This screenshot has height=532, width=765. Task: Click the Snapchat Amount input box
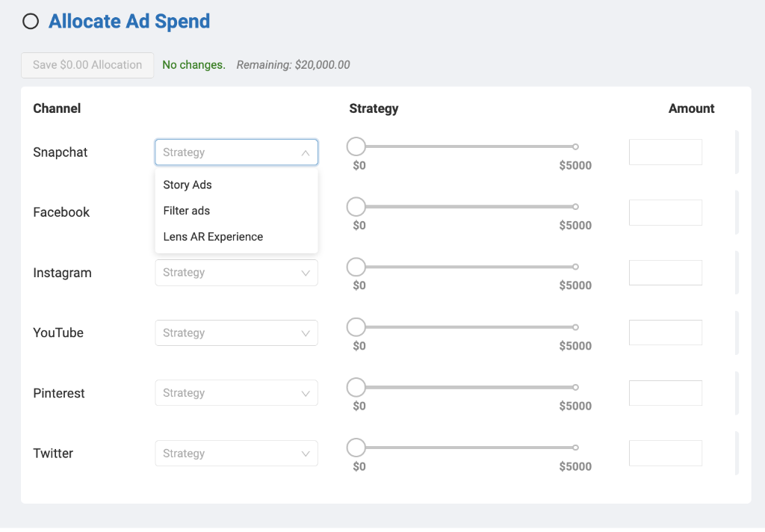[665, 152]
